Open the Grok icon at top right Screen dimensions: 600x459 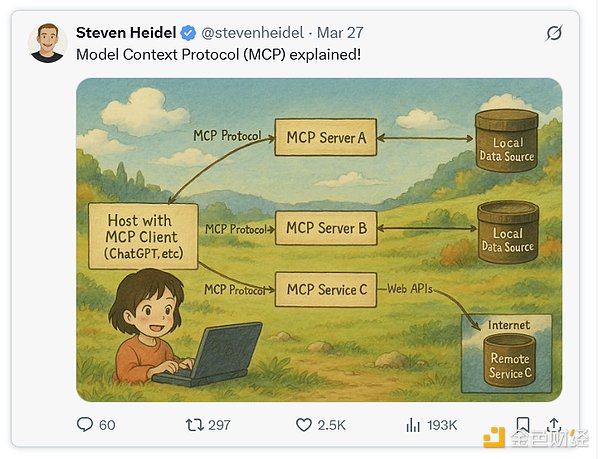(x=553, y=33)
